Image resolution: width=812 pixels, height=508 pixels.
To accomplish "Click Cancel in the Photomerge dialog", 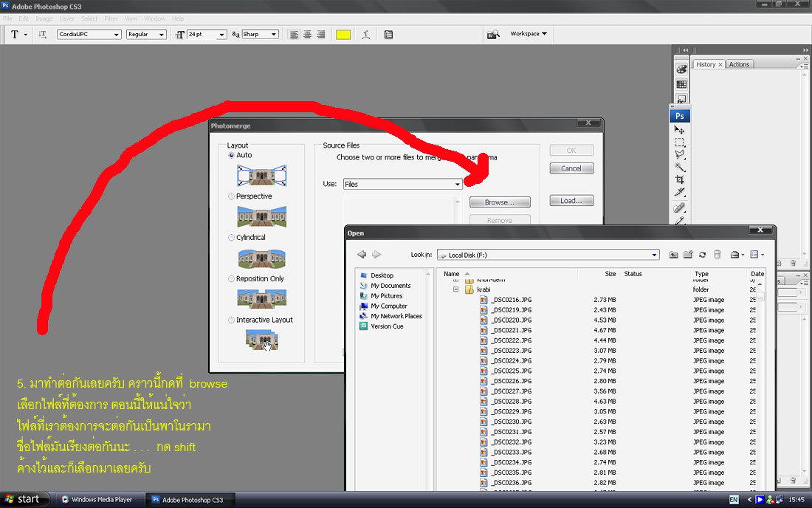I will point(571,168).
